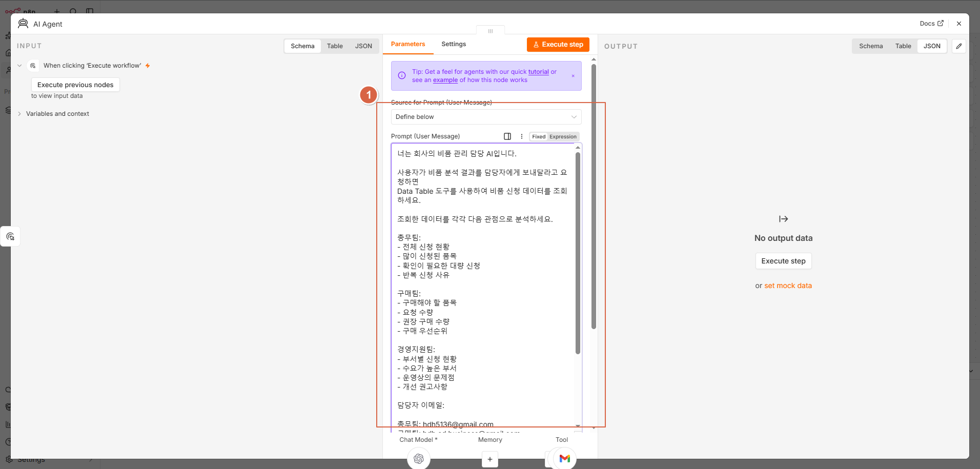Dismiss the purple tip banner
The width and height of the screenshot is (980, 469).
pos(573,76)
